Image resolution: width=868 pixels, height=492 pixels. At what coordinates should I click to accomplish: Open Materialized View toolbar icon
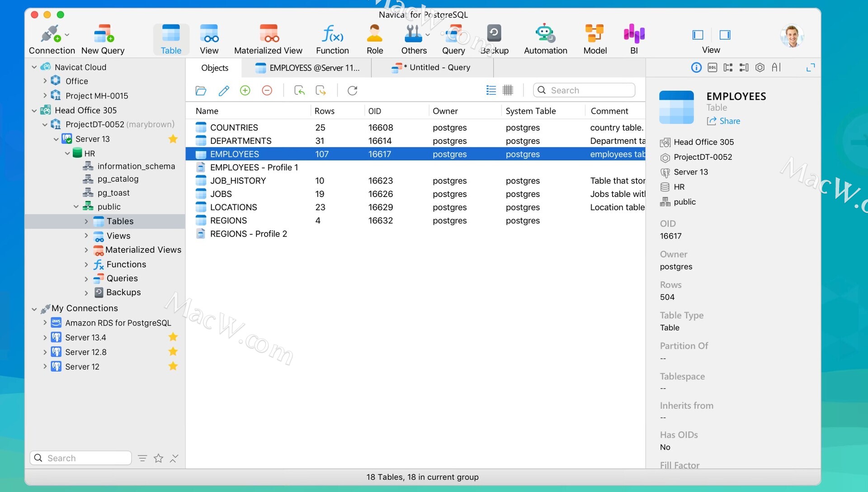pyautogui.click(x=268, y=40)
